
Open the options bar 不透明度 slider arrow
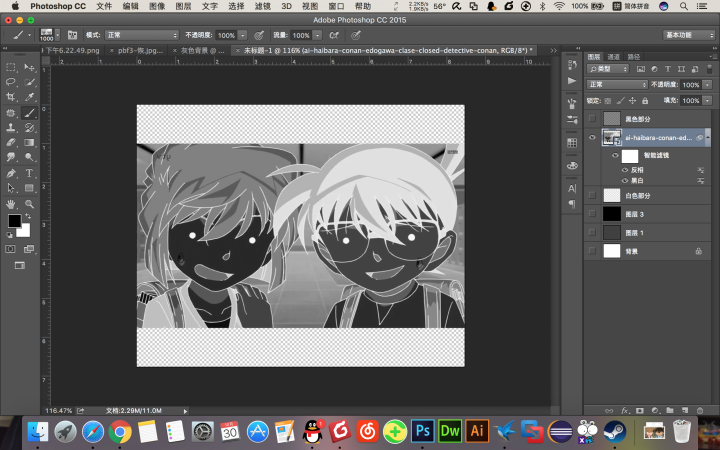(242, 35)
